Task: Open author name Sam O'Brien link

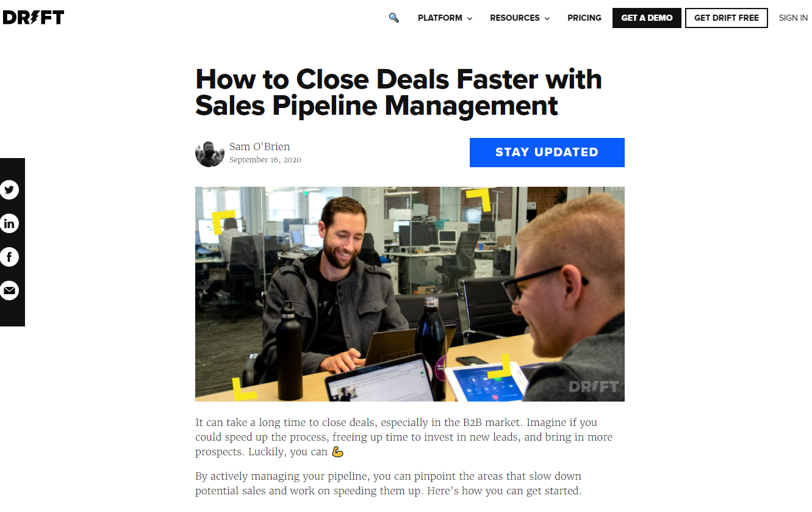Action: point(260,146)
